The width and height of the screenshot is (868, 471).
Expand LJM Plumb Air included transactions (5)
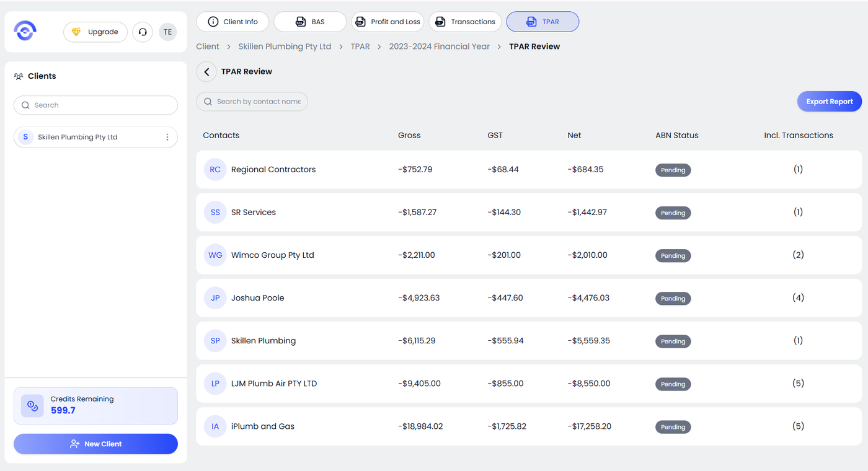click(x=798, y=384)
